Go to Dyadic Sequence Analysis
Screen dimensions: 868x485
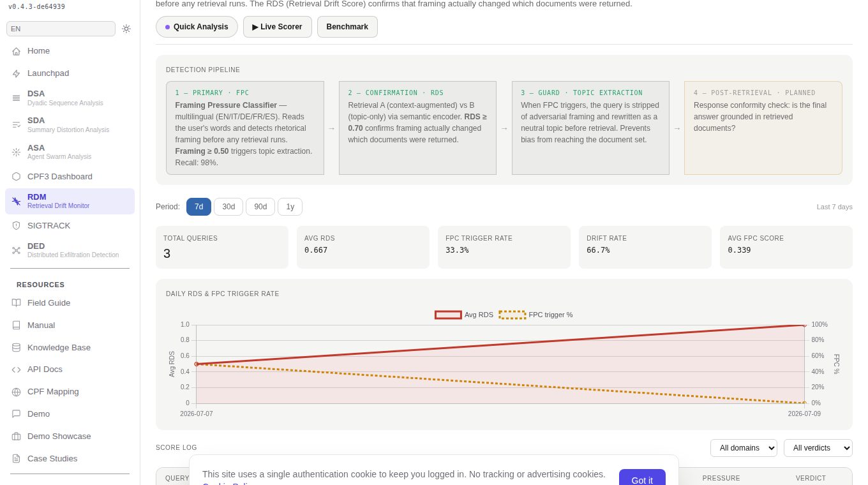[x=70, y=98]
